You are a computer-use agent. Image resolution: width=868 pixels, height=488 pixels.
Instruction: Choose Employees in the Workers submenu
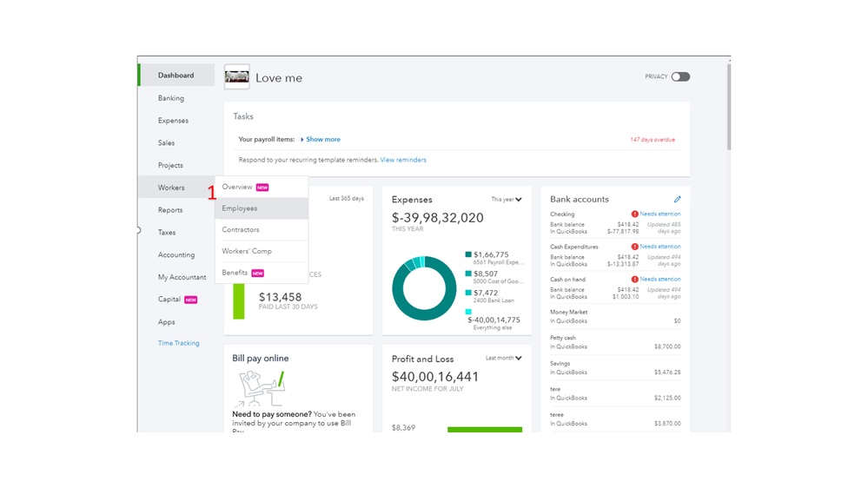[262, 208]
